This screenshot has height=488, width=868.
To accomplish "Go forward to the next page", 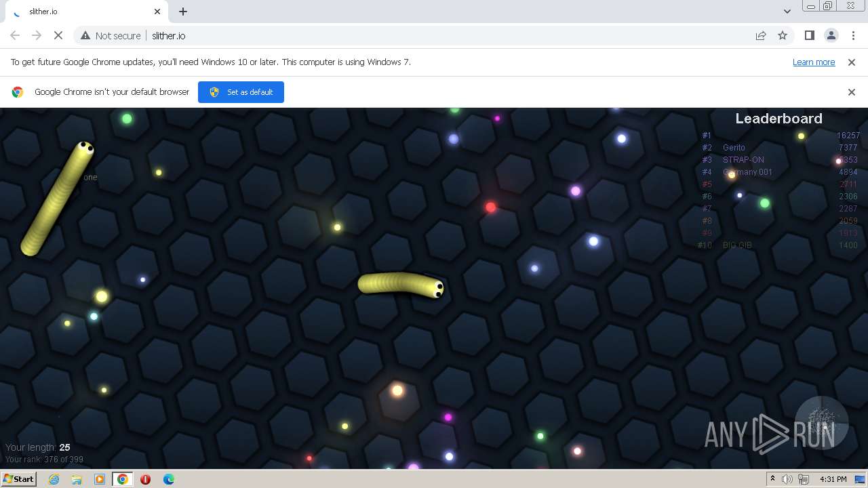I will (37, 35).
